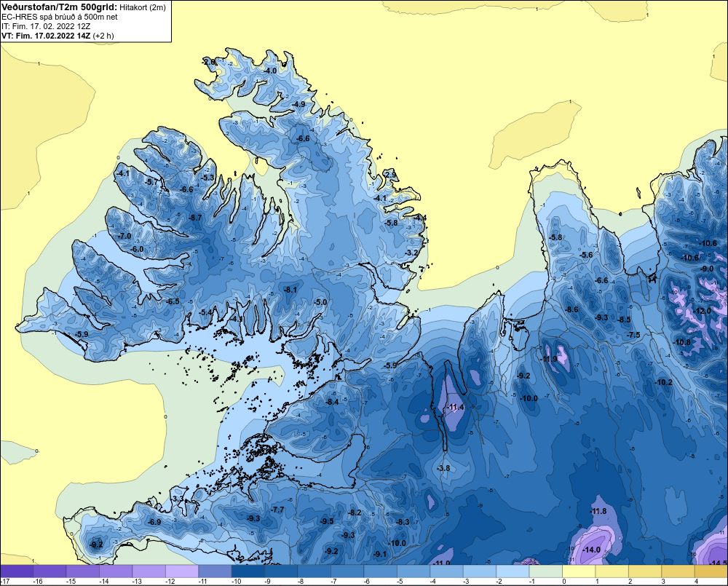Viewport: 728px width, 586px height.
Task: Click the legend swatch between -12 and -11
Action: pyautogui.click(x=182, y=571)
